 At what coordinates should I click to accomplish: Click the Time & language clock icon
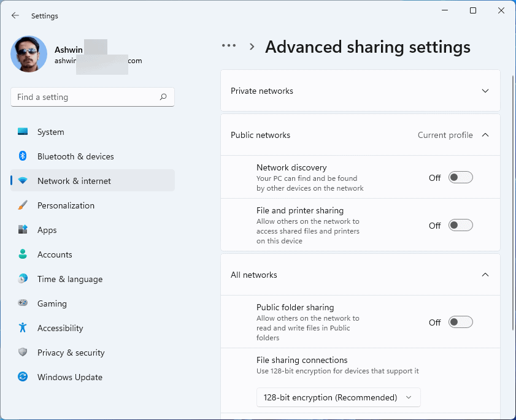23,278
